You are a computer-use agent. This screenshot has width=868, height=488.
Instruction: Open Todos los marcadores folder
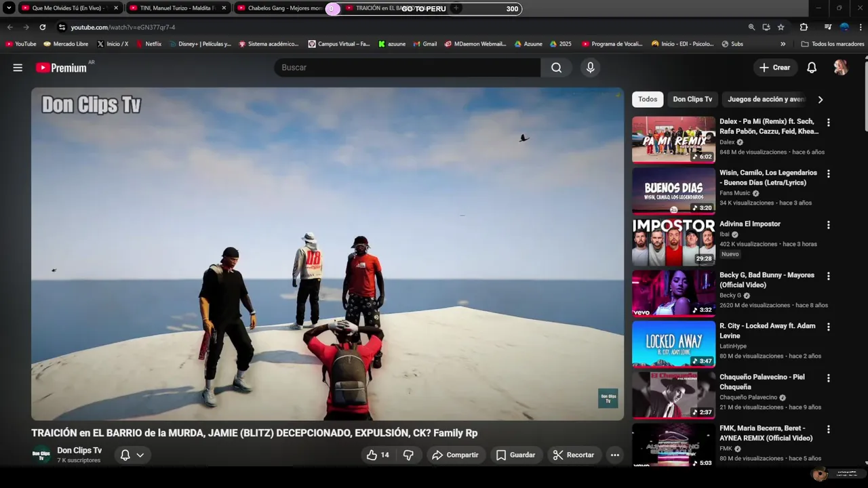click(833, 44)
